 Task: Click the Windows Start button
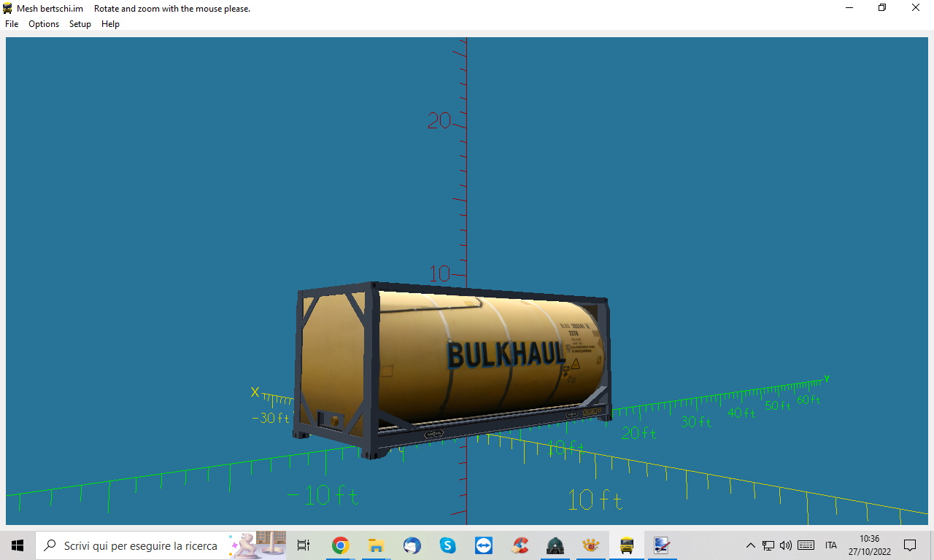[x=18, y=545]
